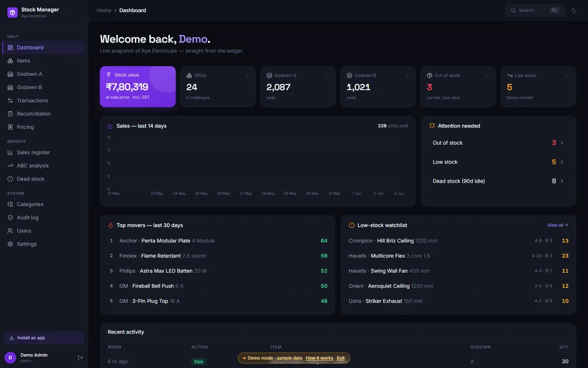Open Reconciliation in the sidebar menu
This screenshot has height=368, width=588.
click(44, 114)
